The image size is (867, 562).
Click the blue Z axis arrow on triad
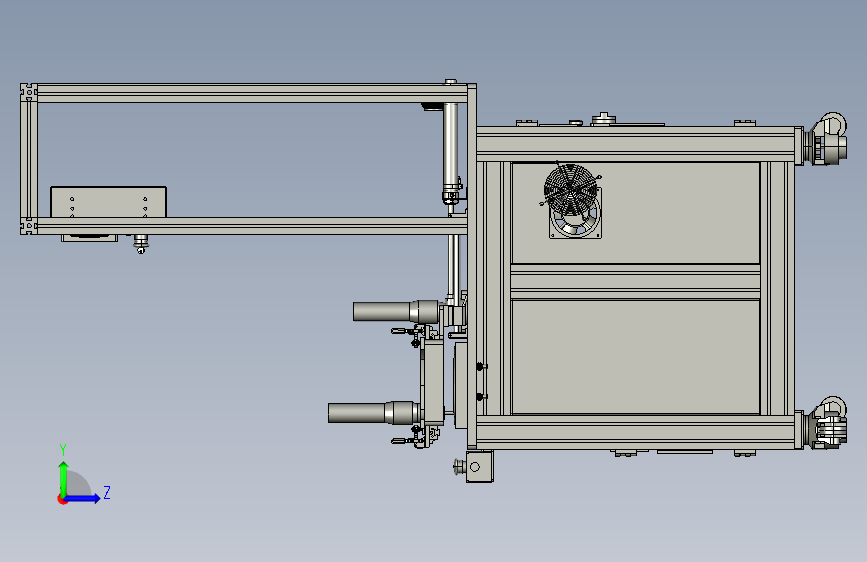click(83, 498)
